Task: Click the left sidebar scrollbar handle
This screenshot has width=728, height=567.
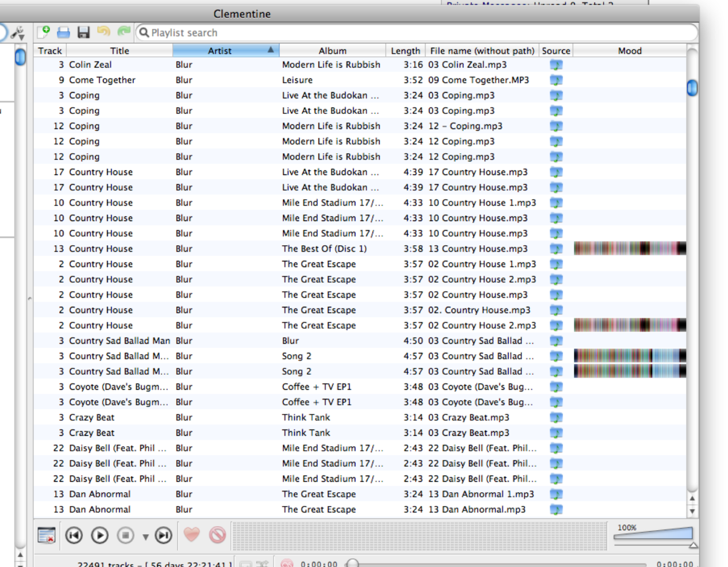Action: [20, 57]
